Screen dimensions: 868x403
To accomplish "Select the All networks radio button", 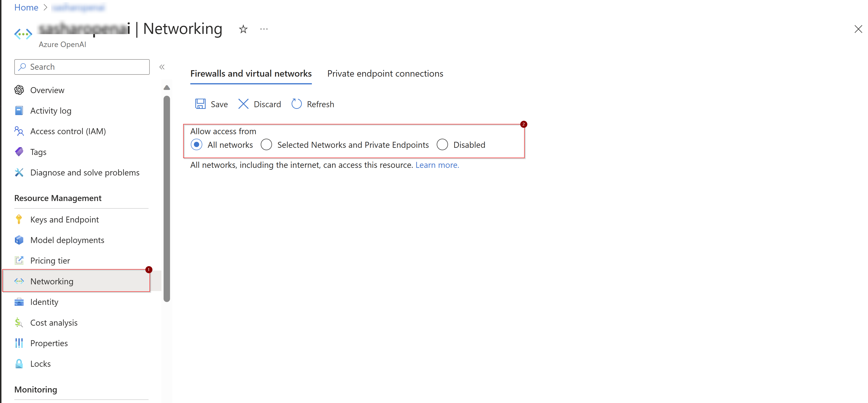I will click(197, 144).
